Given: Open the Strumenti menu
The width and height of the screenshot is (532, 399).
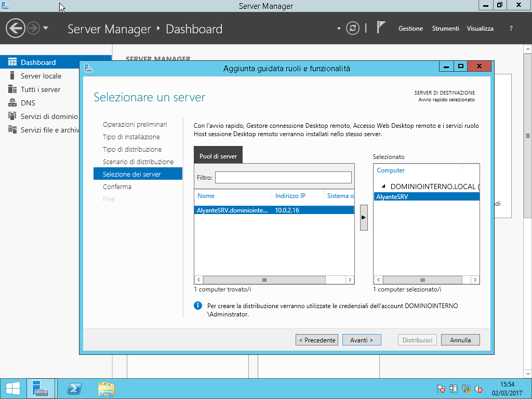Looking at the screenshot, I should [445, 29].
